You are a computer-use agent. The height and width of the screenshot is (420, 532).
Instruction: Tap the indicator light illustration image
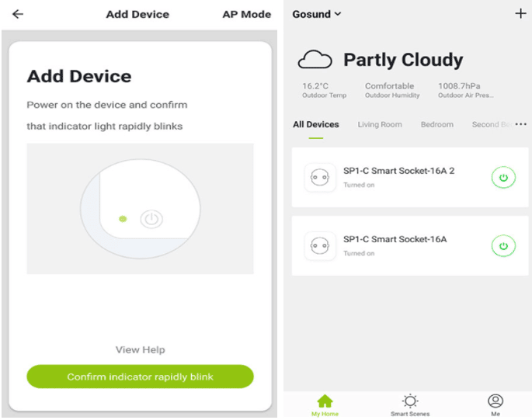(x=140, y=209)
